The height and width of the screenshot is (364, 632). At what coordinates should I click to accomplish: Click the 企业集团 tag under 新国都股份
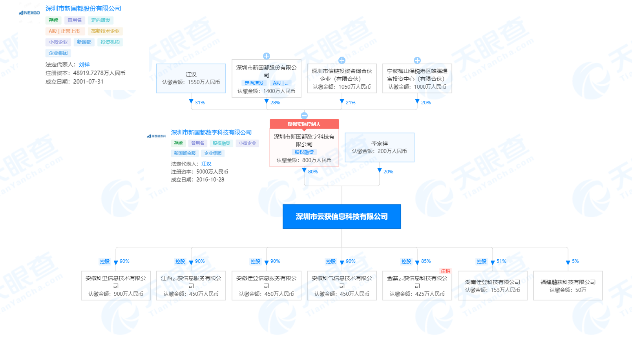coord(58,53)
